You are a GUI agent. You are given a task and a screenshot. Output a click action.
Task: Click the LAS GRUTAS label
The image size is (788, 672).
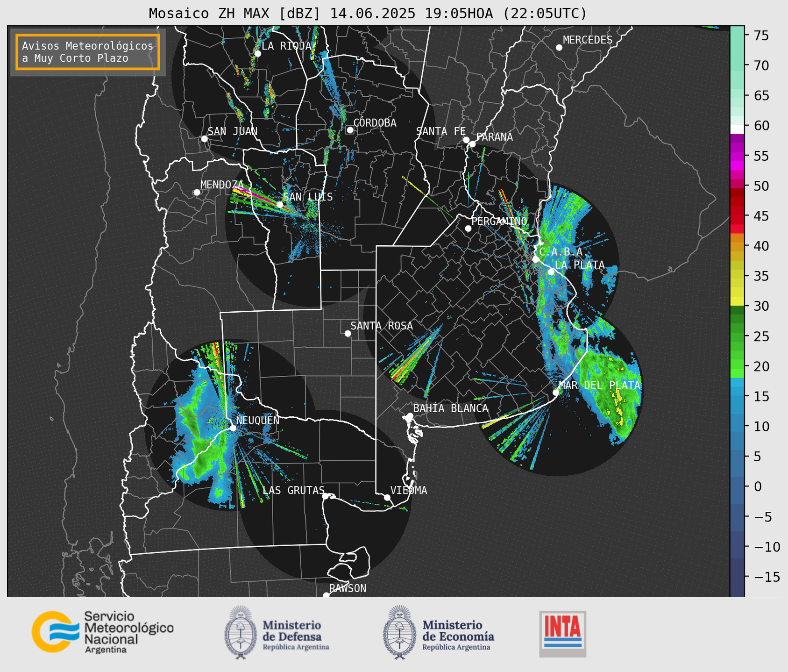point(293,490)
